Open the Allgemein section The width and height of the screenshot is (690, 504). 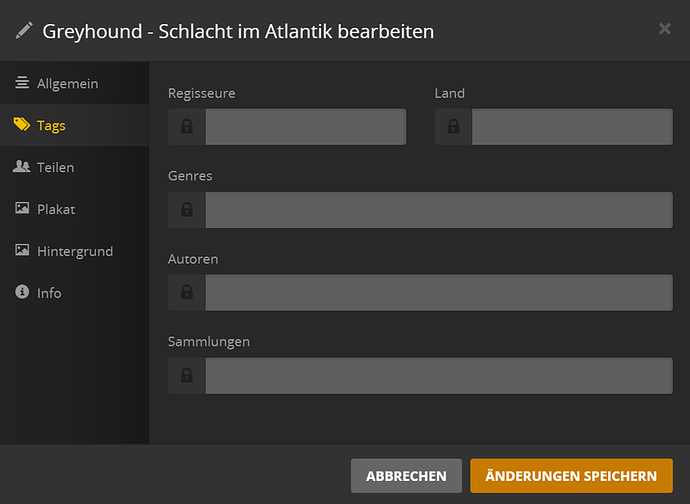point(67,83)
